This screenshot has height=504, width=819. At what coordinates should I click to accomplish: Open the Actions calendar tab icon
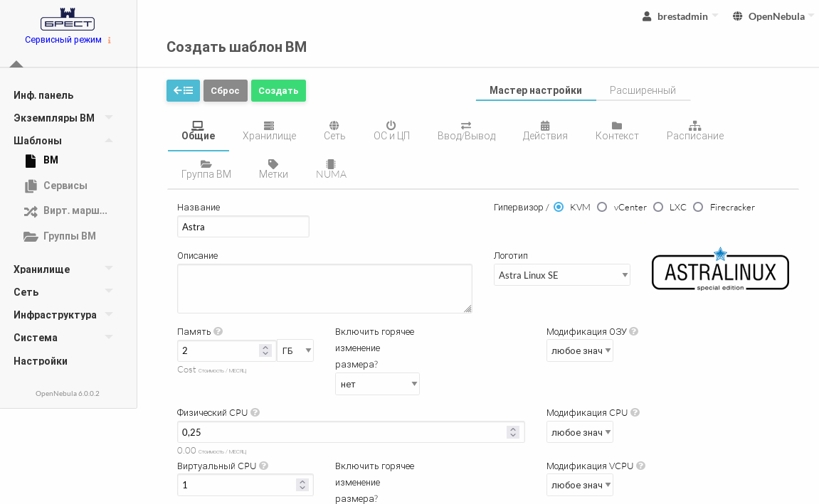545,126
